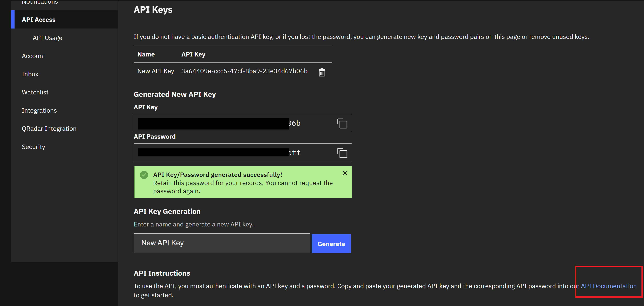Navigate to QRadar Integration settings
Image resolution: width=644 pixels, height=306 pixels.
pyautogui.click(x=49, y=128)
